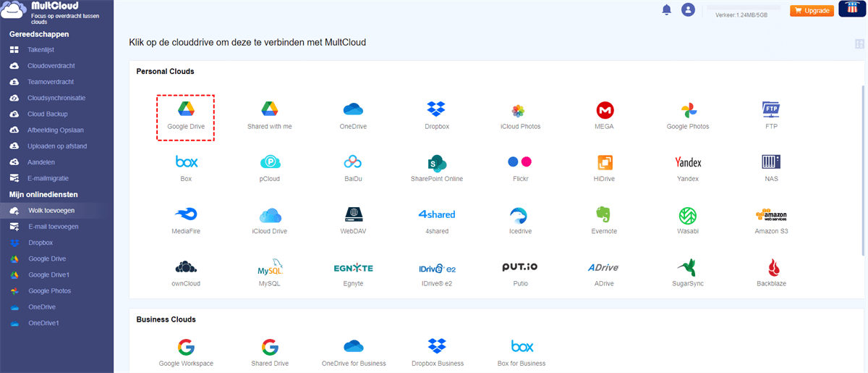Choose the ADrive cloud

click(x=605, y=273)
